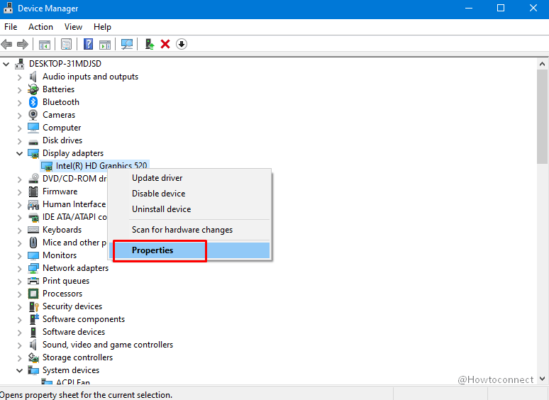Click the Show/Hide action pane toolbar icon
This screenshot has width=549, height=400.
[105, 44]
